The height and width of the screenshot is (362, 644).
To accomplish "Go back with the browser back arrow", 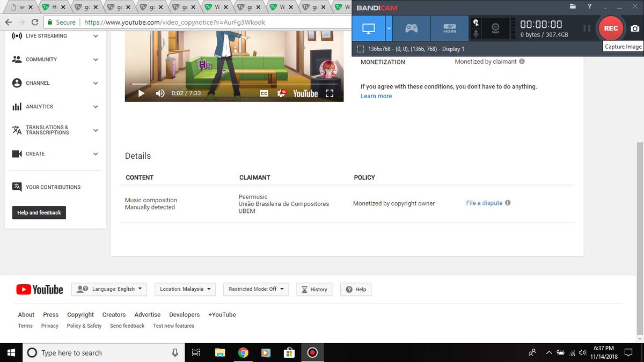I will click(x=8, y=22).
